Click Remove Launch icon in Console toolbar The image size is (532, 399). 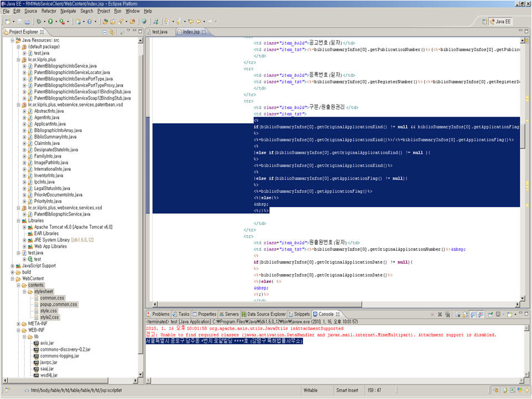click(x=439, y=314)
